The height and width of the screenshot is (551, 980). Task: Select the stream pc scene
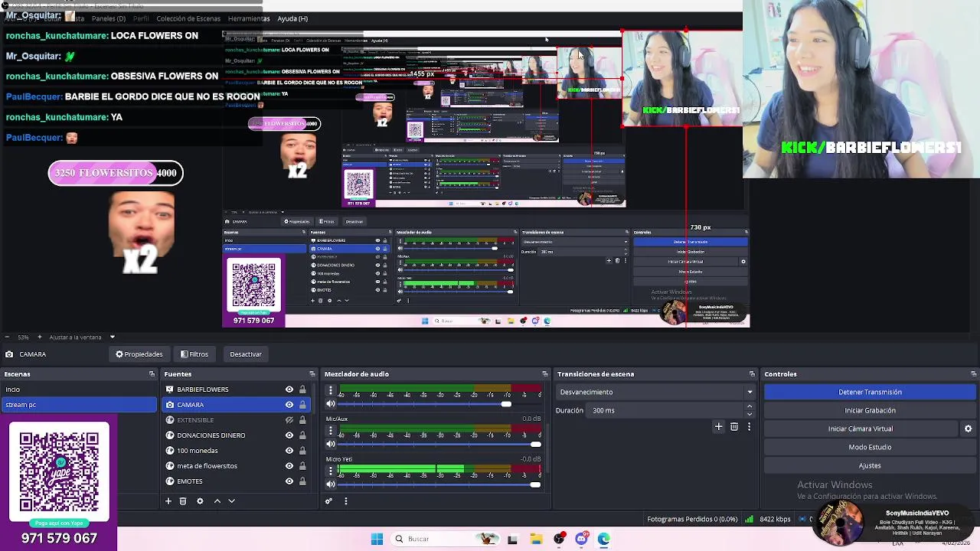78,405
